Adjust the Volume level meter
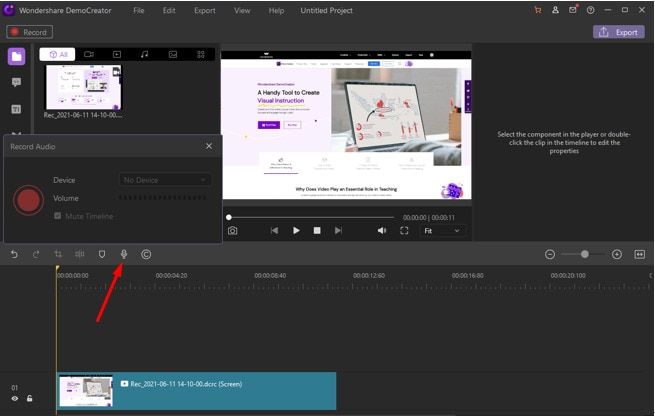The width and height of the screenshot is (655, 416). 162,198
